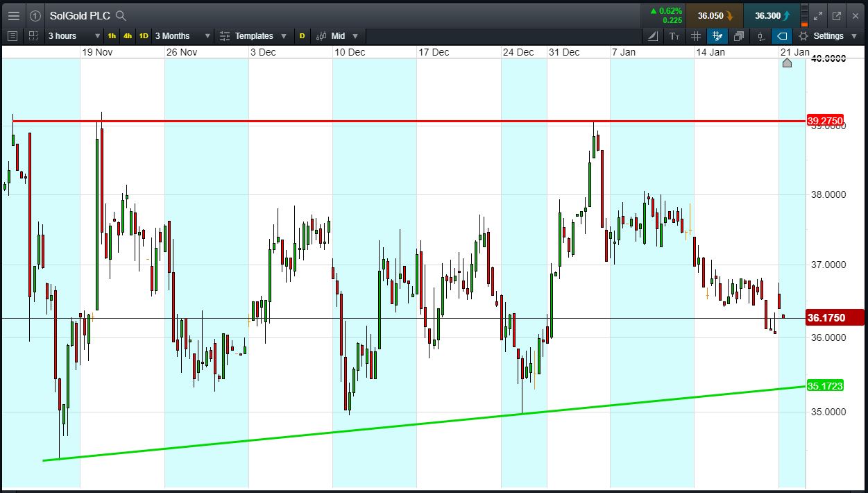The image size is (868, 493).
Task: Toggle the highlighted price label tag icon
Action: (782, 35)
